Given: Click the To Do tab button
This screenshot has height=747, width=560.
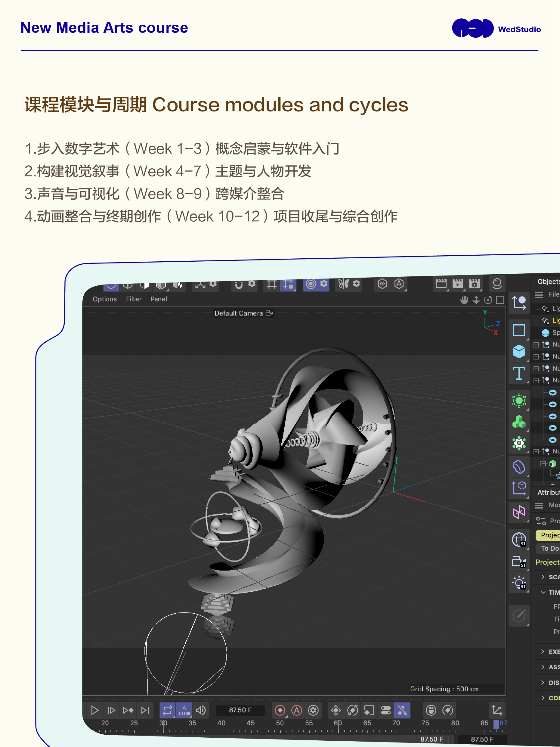Looking at the screenshot, I should (x=549, y=548).
